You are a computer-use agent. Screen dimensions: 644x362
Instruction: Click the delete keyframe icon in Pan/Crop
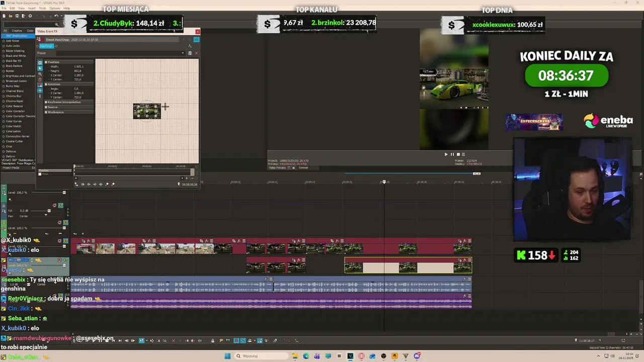(x=113, y=184)
